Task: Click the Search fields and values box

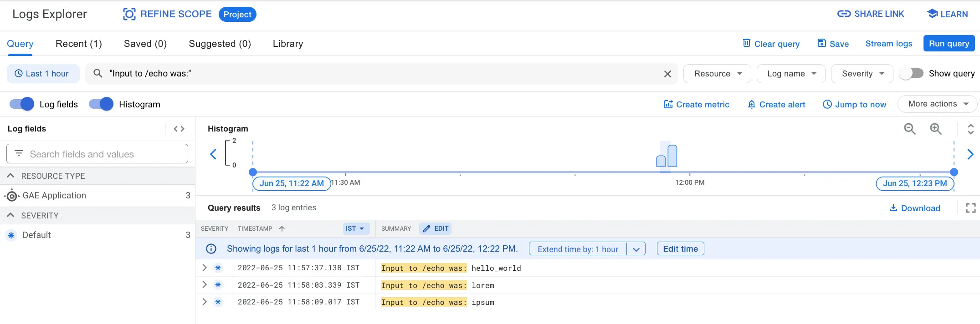Action: [x=97, y=154]
